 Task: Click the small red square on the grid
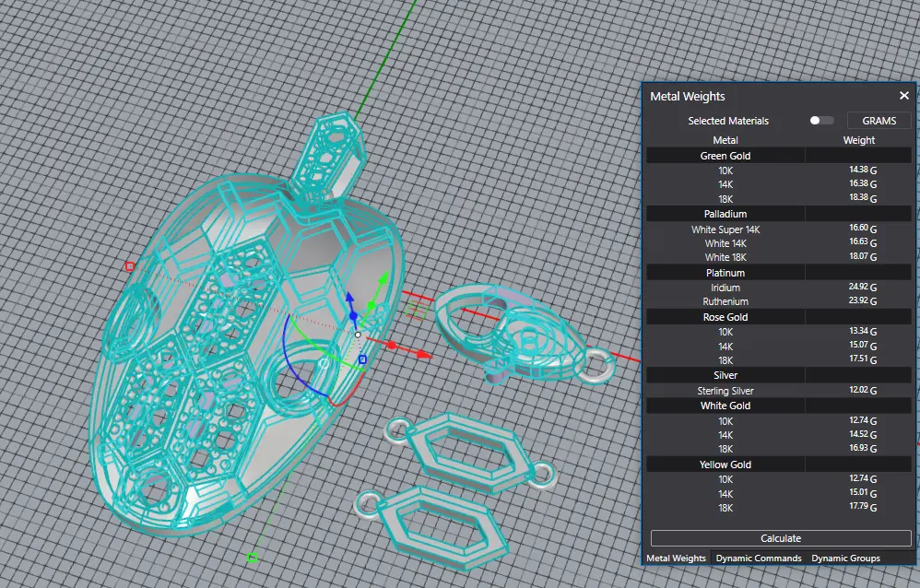coord(129,266)
